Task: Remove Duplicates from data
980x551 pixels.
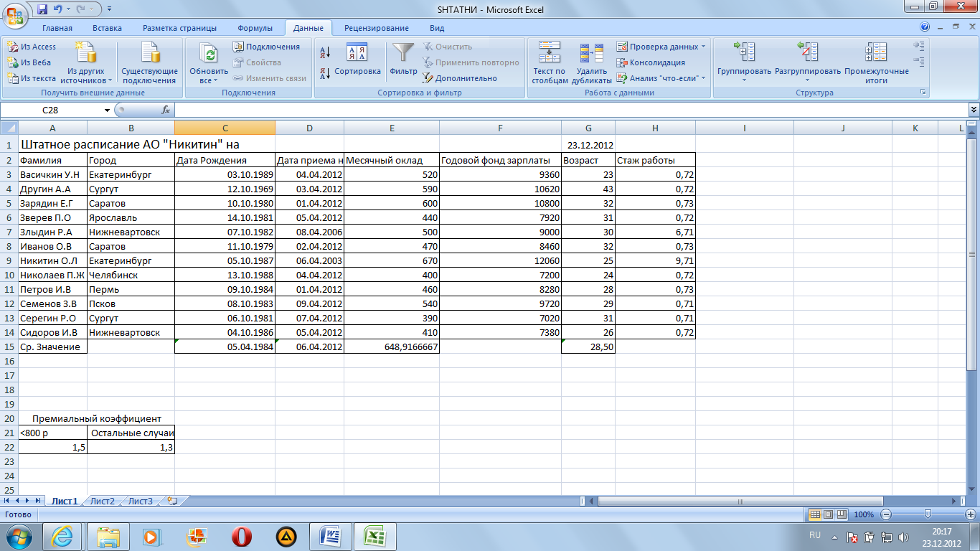Action: point(592,62)
